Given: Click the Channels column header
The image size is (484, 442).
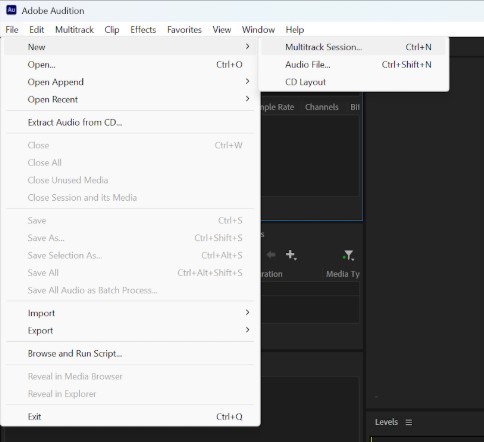Looking at the screenshot, I should click(322, 107).
